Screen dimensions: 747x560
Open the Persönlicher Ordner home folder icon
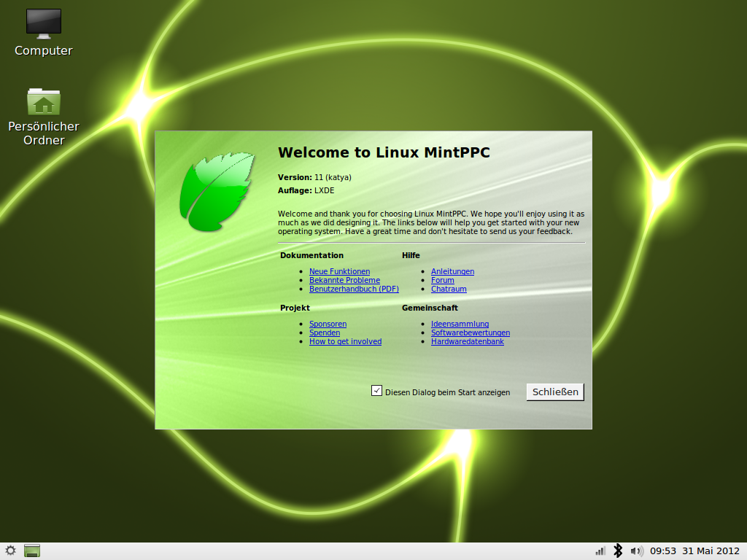[x=43, y=117]
